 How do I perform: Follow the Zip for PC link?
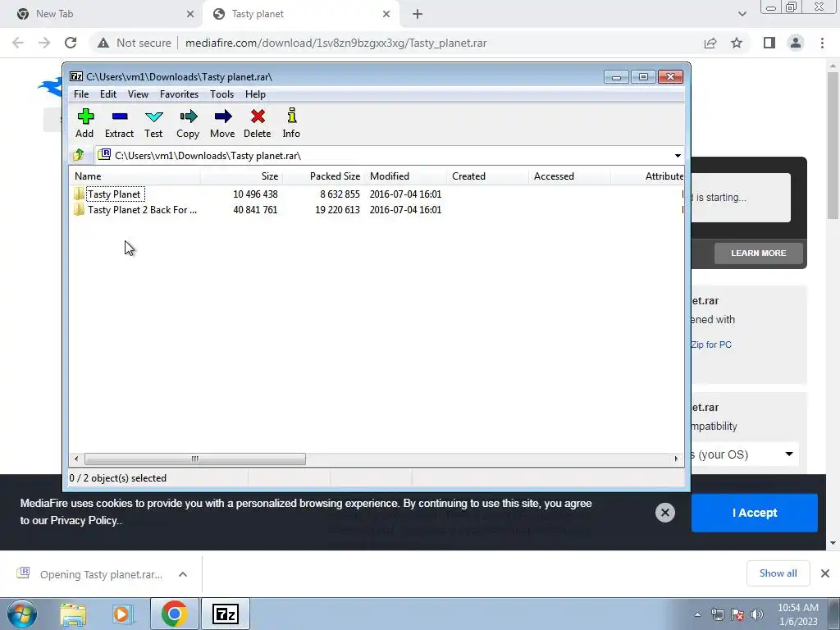pyautogui.click(x=711, y=345)
